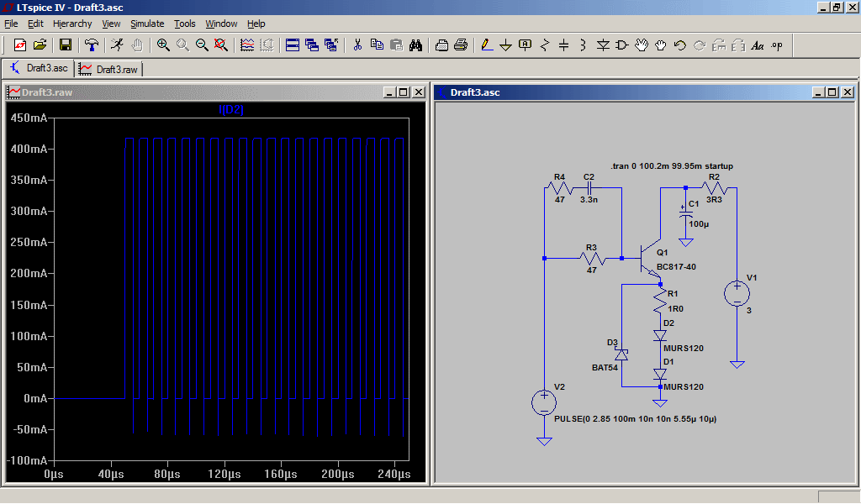
Task: Run the simulation with the running man icon
Action: pos(117,45)
